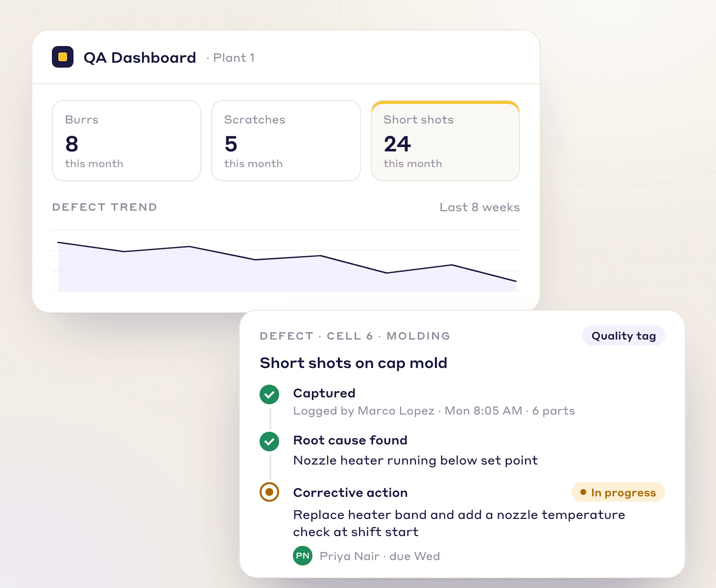
Task: Click the PN avatar for Priya Nair
Action: (303, 556)
